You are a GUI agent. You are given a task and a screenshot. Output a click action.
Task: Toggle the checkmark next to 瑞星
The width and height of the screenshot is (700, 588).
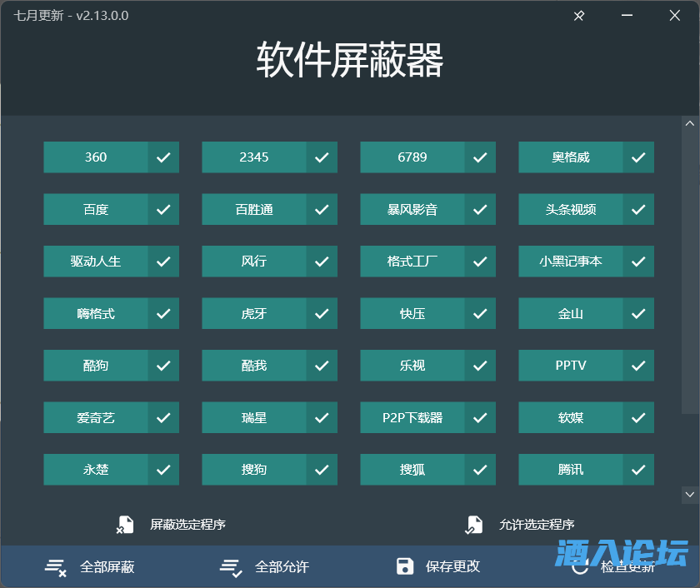[x=322, y=417]
